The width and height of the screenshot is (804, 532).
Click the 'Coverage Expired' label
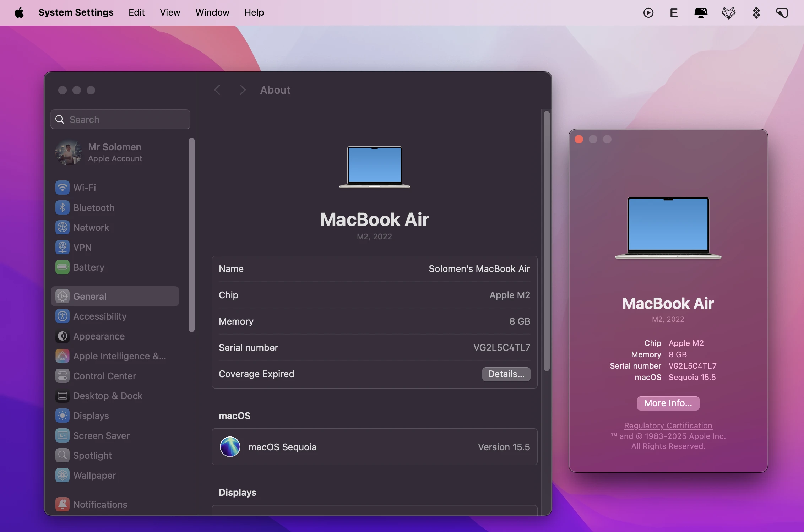[x=256, y=374]
